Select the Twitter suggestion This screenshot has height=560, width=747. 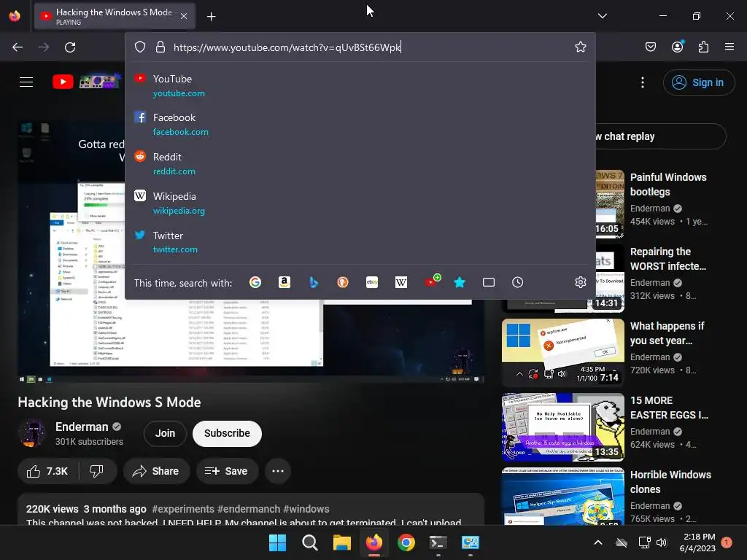tap(360, 242)
